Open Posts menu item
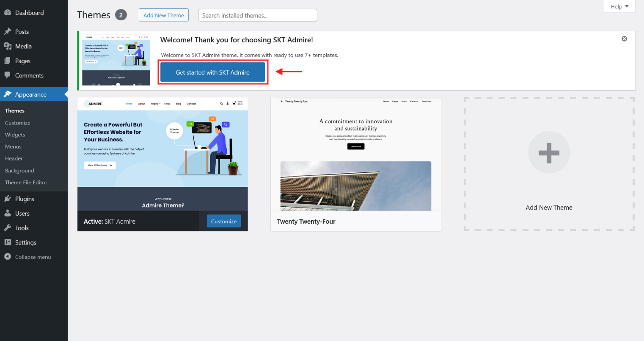 pos(34,31)
